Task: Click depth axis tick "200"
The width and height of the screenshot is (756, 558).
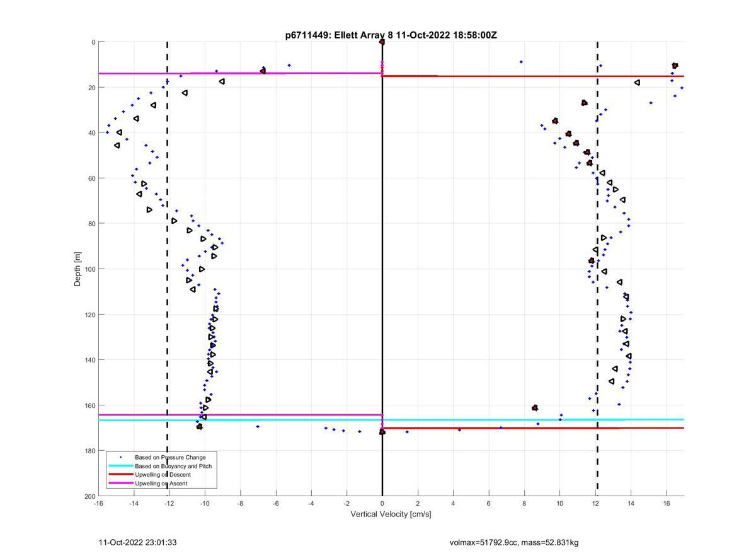Action: (89, 496)
